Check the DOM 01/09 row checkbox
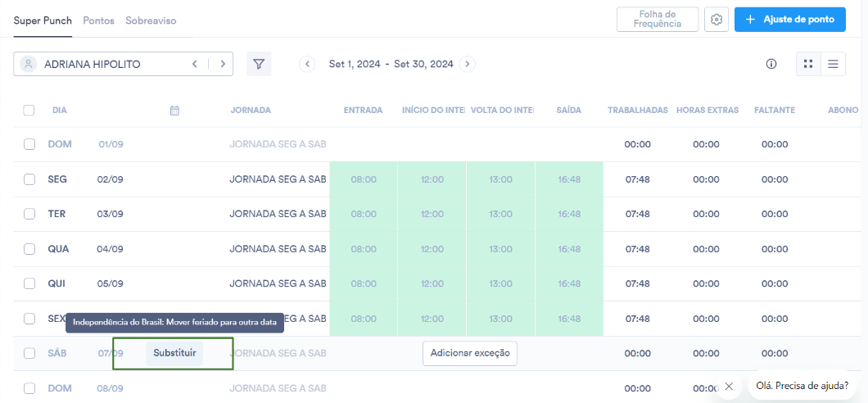This screenshot has width=868, height=403. pos(29,144)
